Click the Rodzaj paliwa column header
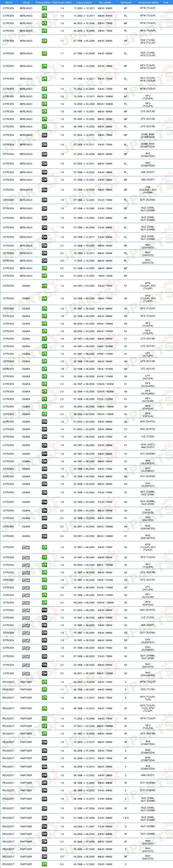The height and width of the screenshot is (868, 173). (x=43, y=2)
